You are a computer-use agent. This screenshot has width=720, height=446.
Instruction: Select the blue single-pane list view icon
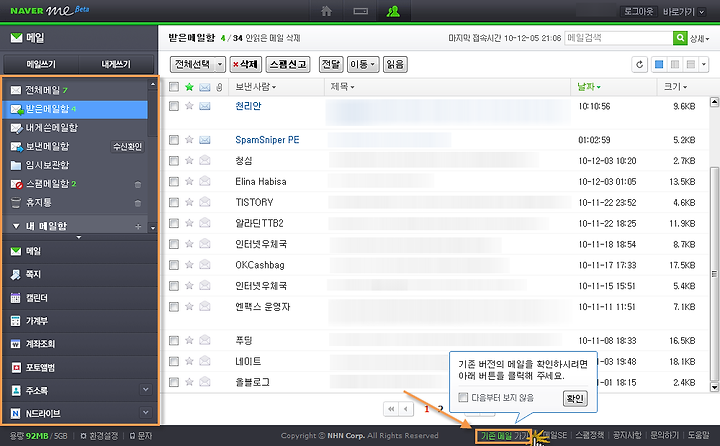click(659, 64)
